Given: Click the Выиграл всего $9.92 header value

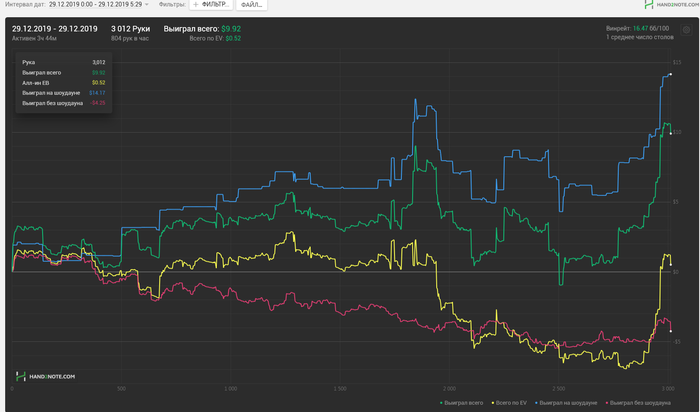Looking at the screenshot, I should (202, 29).
